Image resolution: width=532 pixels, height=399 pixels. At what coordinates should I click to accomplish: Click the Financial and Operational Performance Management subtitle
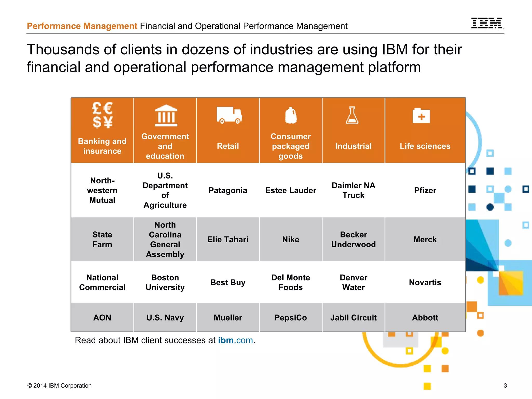[244, 26]
